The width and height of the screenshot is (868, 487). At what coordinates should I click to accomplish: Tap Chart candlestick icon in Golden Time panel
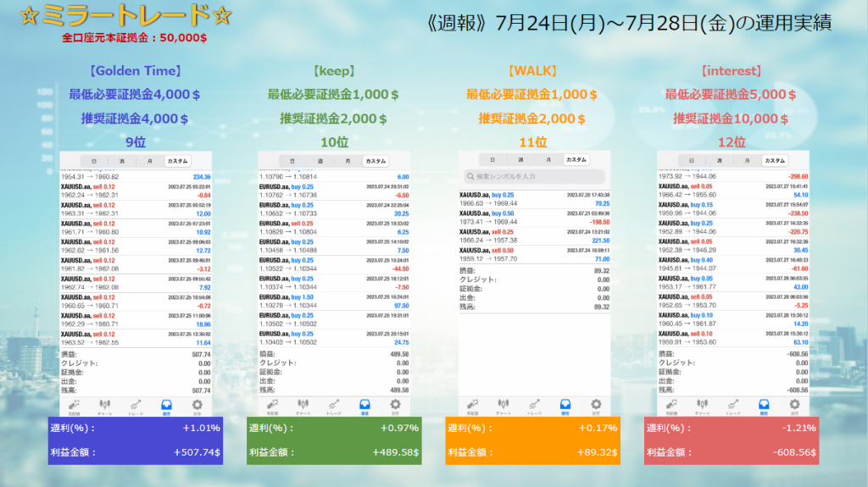pyautogui.click(x=105, y=405)
